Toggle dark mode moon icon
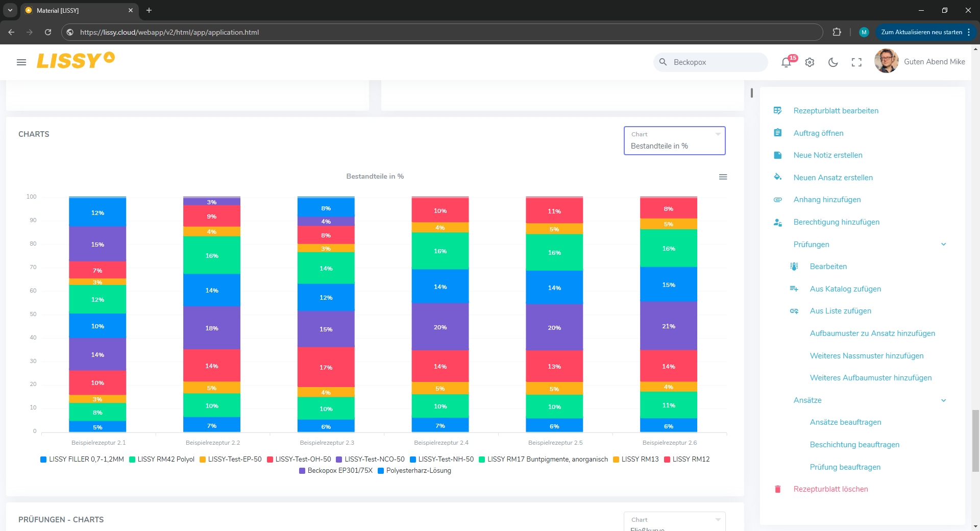Screen dimensions: 980x531 pyautogui.click(x=833, y=62)
